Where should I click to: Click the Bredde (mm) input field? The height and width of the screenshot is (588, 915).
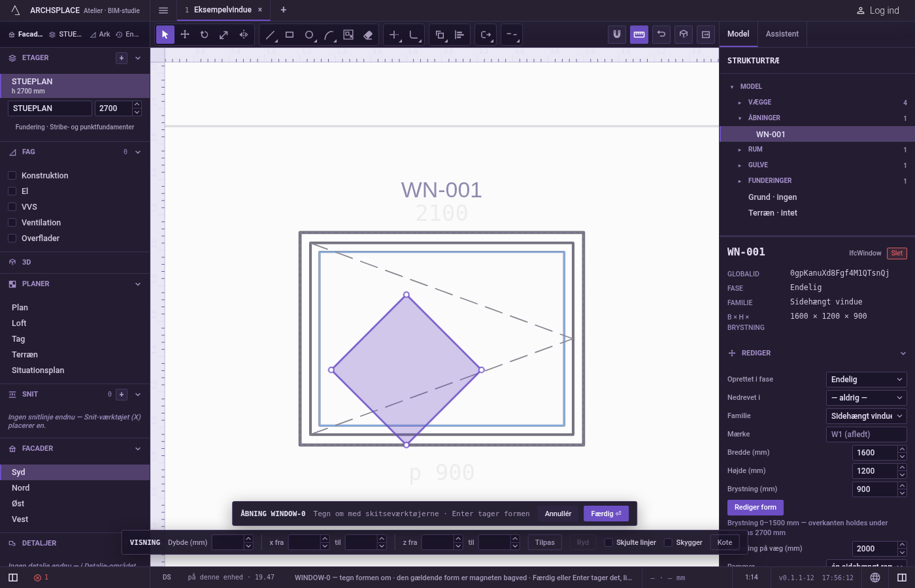(x=875, y=453)
